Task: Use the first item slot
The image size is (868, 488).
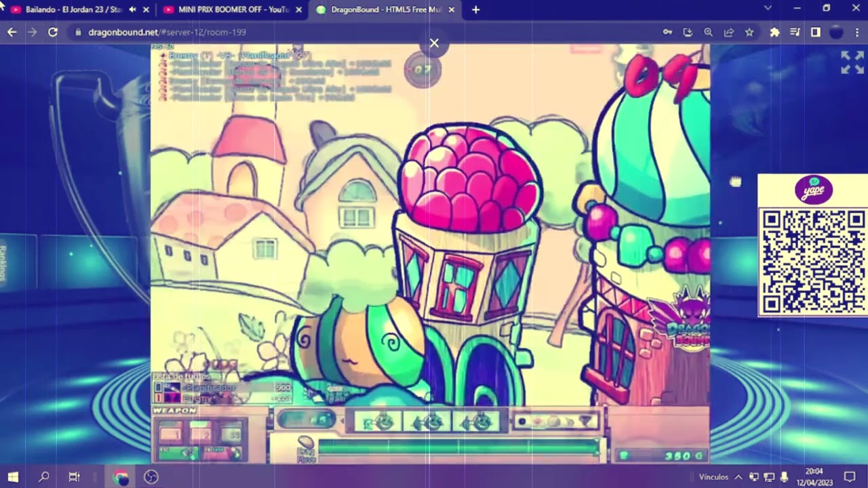Action: click(x=378, y=422)
